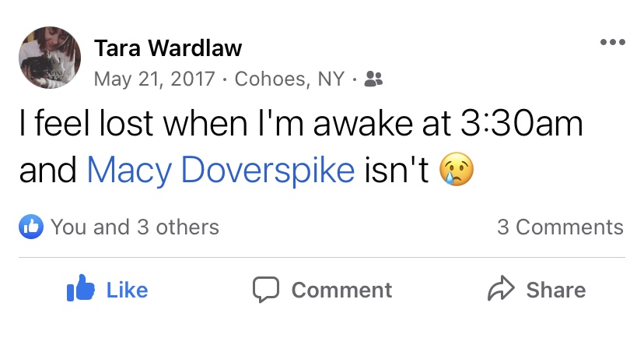Open Tara Wardlaw's profile picture
The height and width of the screenshot is (338, 644).
click(x=50, y=58)
